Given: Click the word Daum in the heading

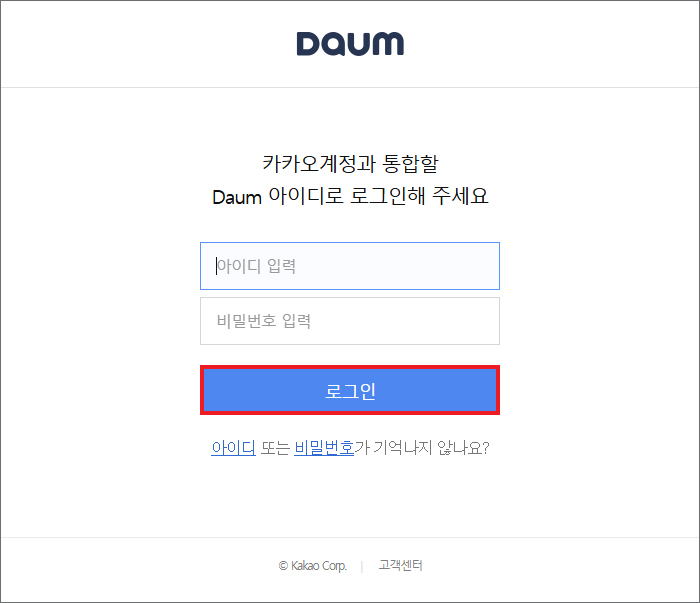Looking at the screenshot, I should coord(237,197).
